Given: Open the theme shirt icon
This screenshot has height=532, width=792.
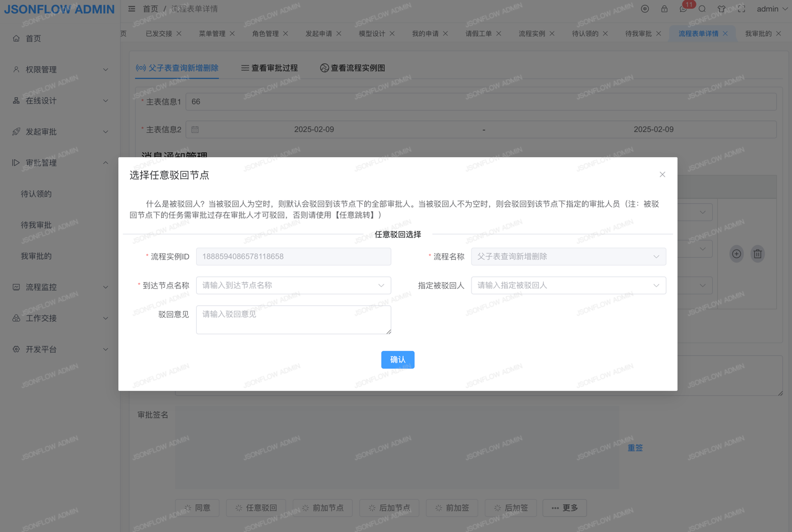Looking at the screenshot, I should point(721,9).
